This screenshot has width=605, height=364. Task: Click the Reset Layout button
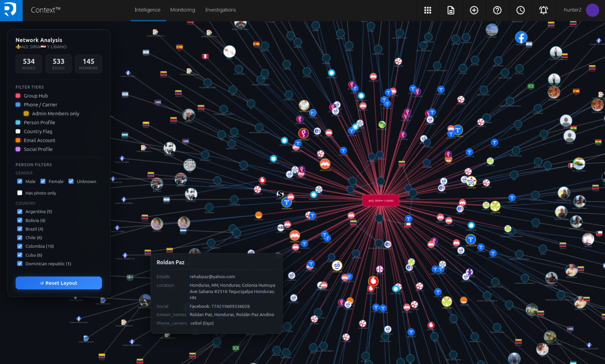click(x=59, y=283)
